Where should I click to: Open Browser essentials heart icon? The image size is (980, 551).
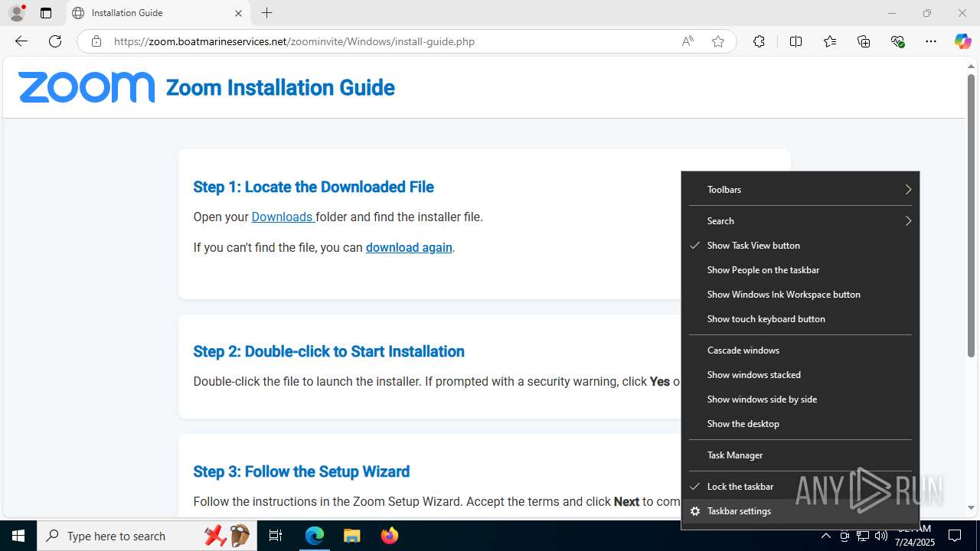(x=897, y=41)
